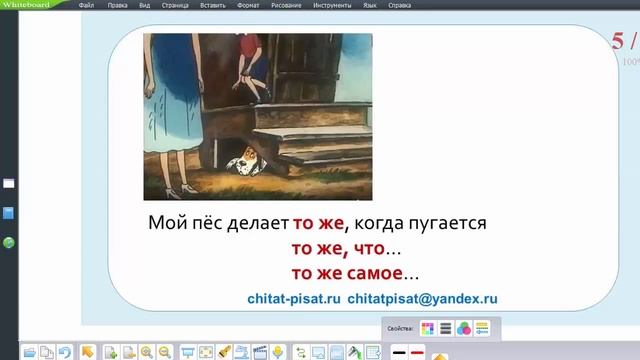Open the Правка menu

[118, 5]
